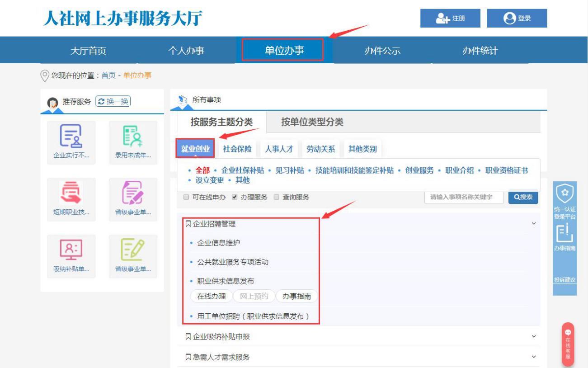Viewport: 588px width, 368px height.
Task: Filter by 创业服务 subcategory
Action: (x=419, y=170)
